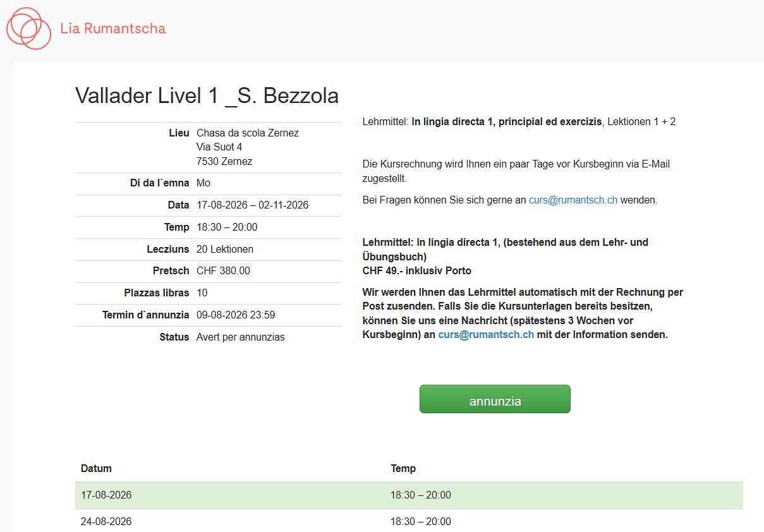Click the Plazzas libras value 10
This screenshot has height=532, width=764.
[x=202, y=293]
